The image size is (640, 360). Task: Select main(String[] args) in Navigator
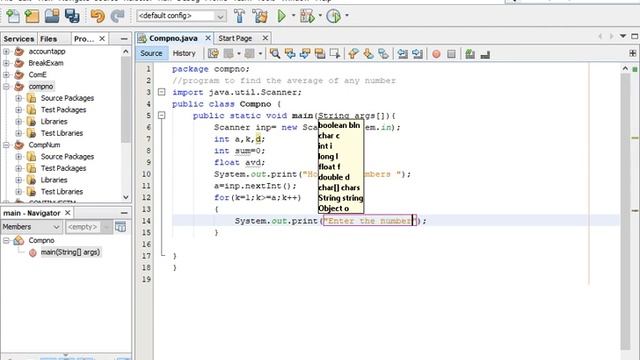pyautogui.click(x=70, y=252)
